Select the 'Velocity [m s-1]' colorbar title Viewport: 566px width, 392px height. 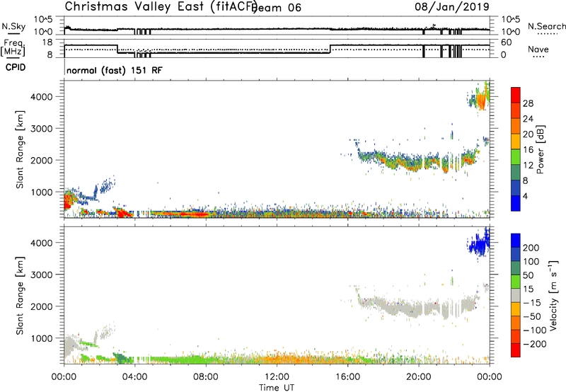[x=553, y=295]
